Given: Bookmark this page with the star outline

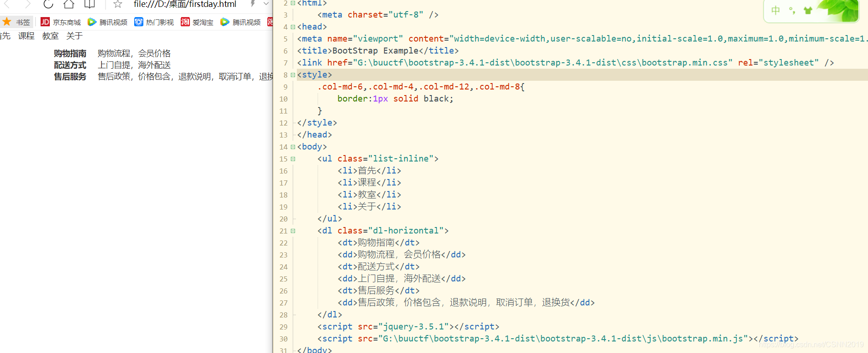Looking at the screenshot, I should coord(118,4).
